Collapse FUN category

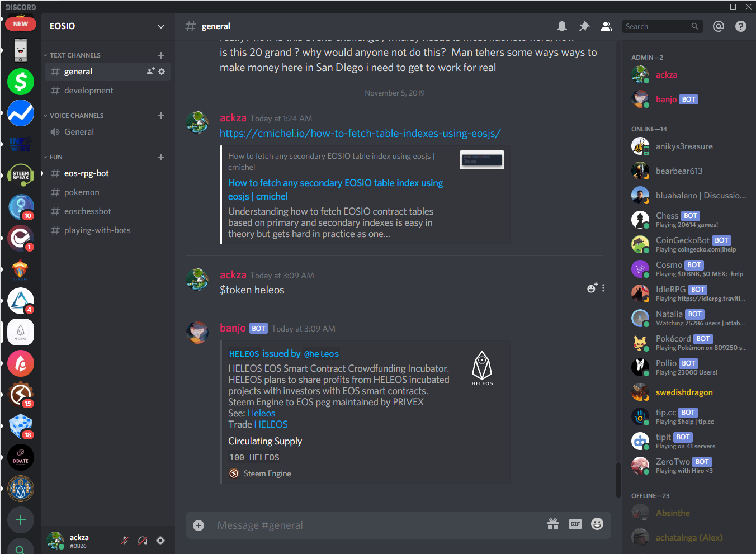point(53,157)
